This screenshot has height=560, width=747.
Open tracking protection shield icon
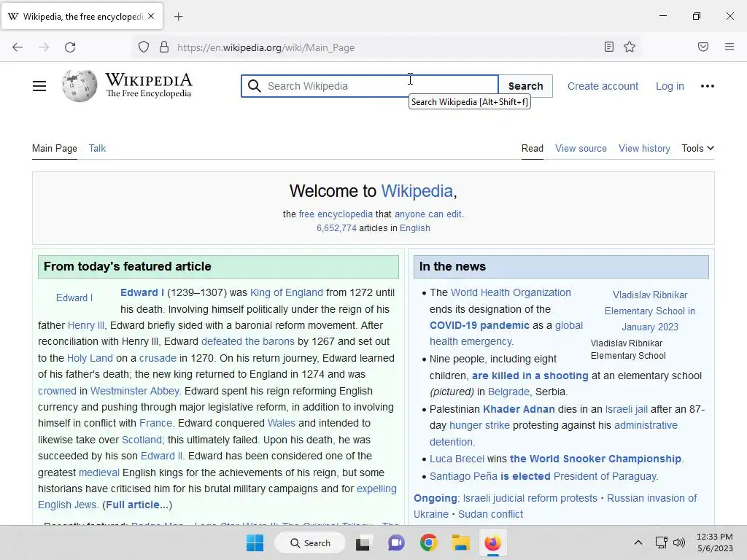[144, 47]
